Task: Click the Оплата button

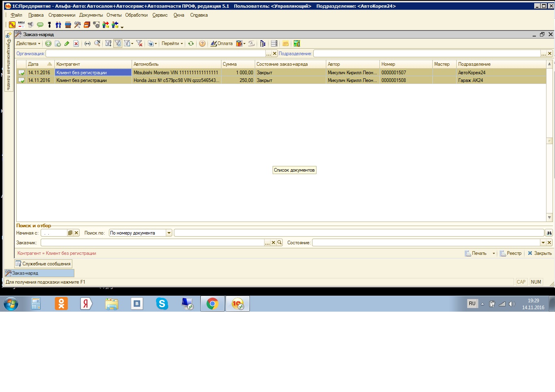Action: point(221,43)
